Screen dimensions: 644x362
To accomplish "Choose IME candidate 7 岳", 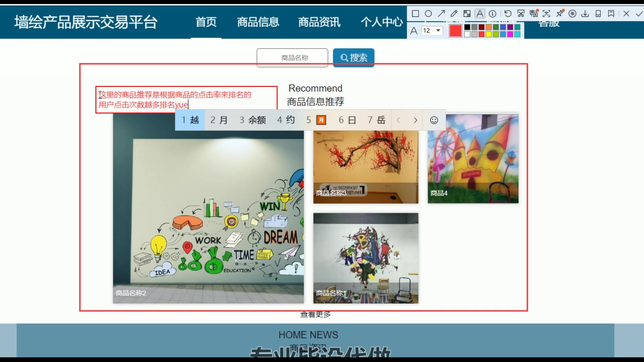I will [376, 120].
